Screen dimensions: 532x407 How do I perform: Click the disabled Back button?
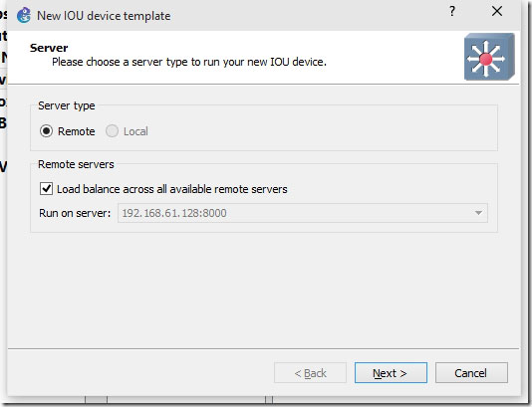[x=310, y=373]
